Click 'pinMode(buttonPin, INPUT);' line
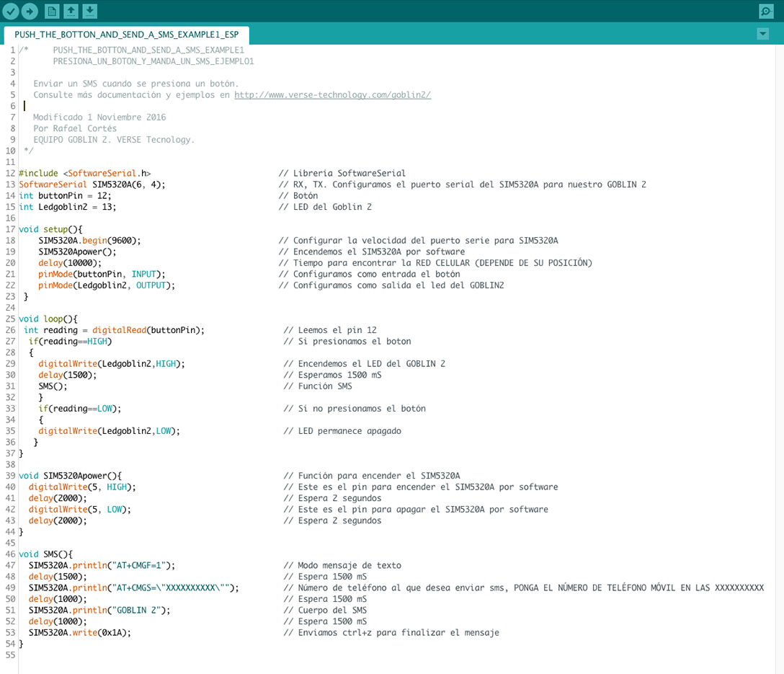This screenshot has height=674, width=784. [102, 274]
